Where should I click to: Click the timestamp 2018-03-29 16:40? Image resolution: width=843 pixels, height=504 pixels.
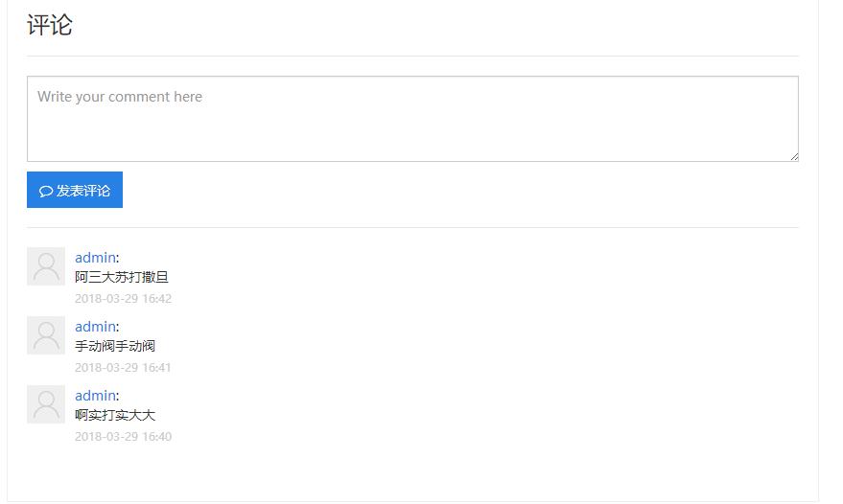coord(123,436)
